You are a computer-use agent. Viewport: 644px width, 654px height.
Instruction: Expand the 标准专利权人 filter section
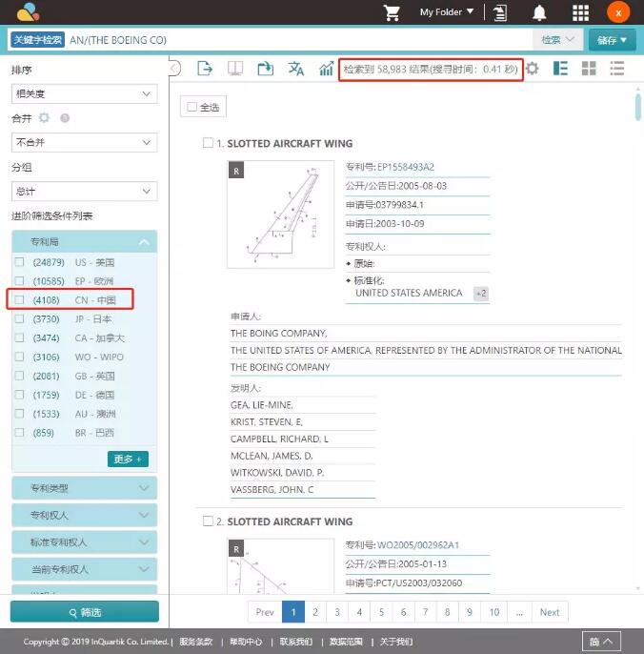pos(84,542)
